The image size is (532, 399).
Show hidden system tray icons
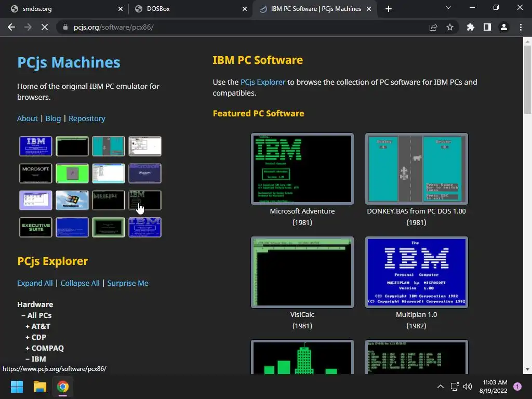tap(441, 387)
